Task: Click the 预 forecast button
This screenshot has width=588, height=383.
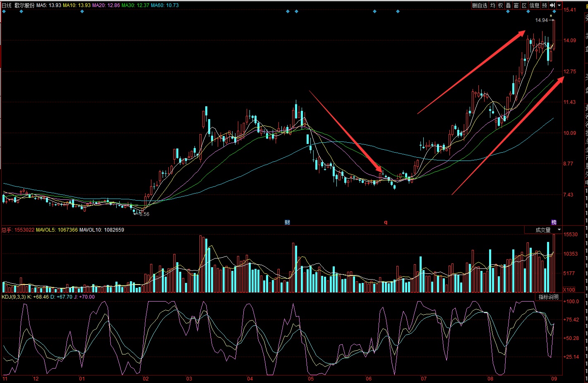Action: coord(545,5)
